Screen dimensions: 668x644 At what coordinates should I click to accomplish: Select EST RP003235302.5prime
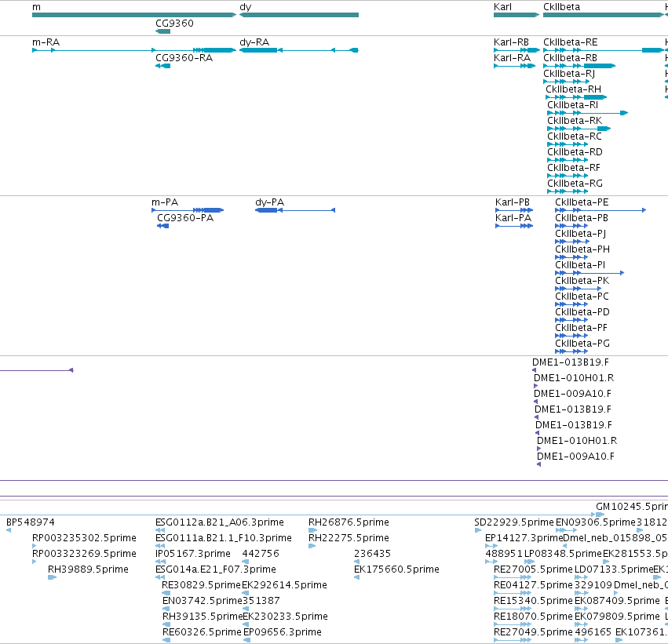click(84, 538)
